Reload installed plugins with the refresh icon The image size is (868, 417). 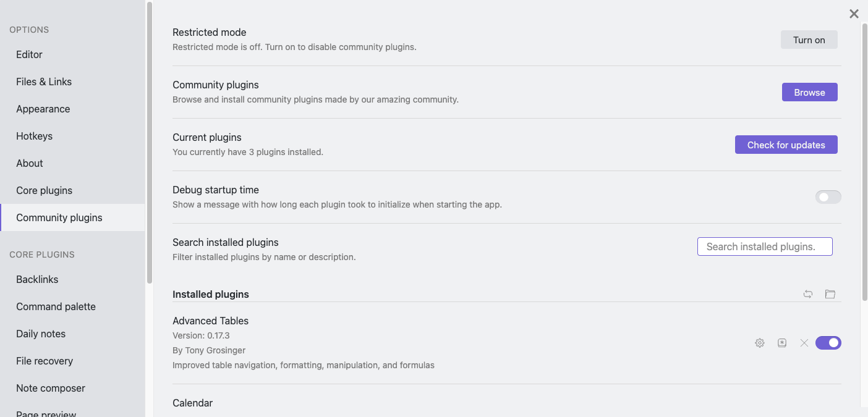point(808,294)
